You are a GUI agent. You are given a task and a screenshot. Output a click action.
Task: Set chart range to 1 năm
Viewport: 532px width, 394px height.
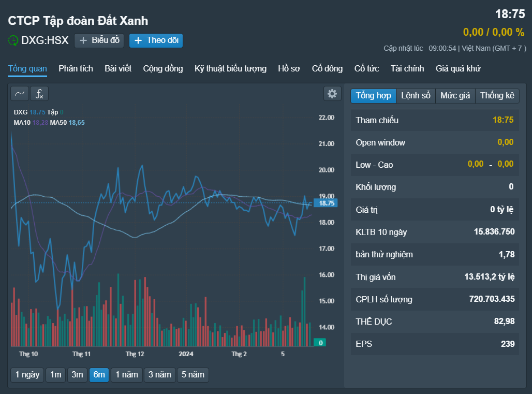(127, 375)
